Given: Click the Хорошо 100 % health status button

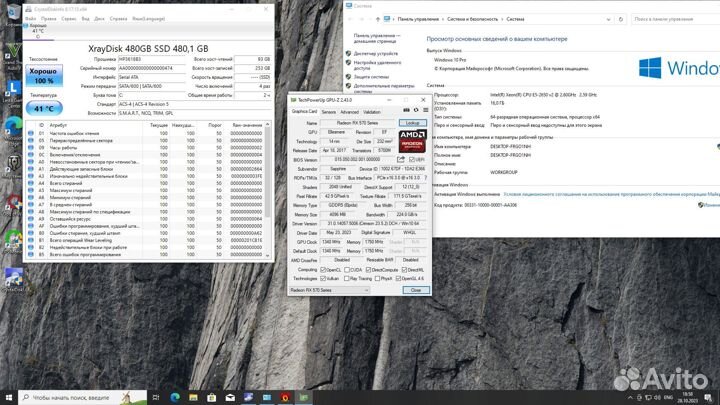Looking at the screenshot, I should [x=44, y=76].
